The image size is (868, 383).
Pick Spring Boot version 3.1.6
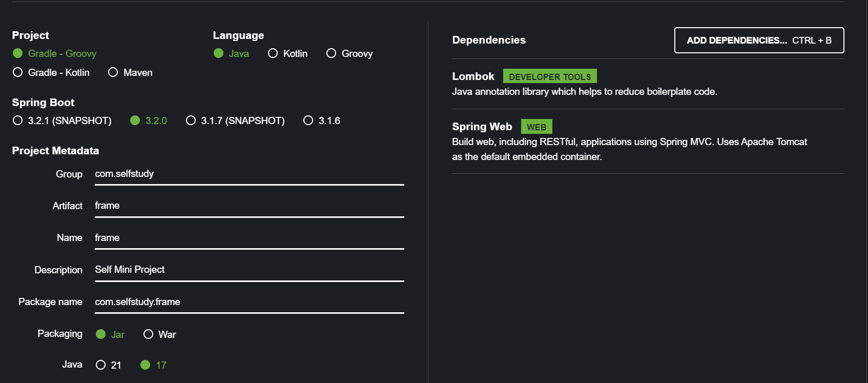(x=322, y=120)
